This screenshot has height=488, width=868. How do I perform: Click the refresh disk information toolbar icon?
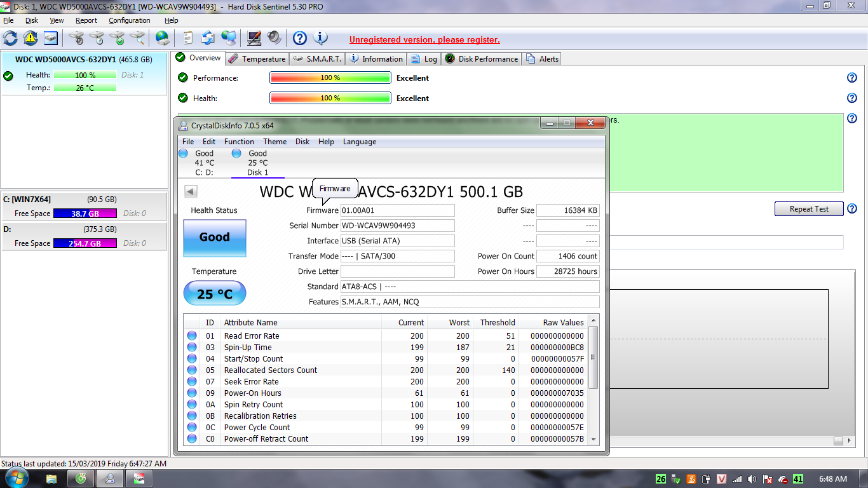(10, 38)
